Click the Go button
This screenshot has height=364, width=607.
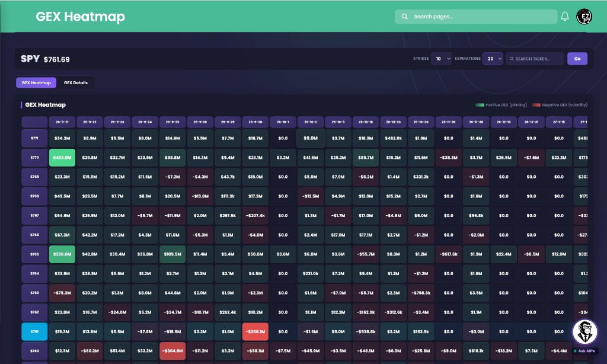tap(577, 59)
